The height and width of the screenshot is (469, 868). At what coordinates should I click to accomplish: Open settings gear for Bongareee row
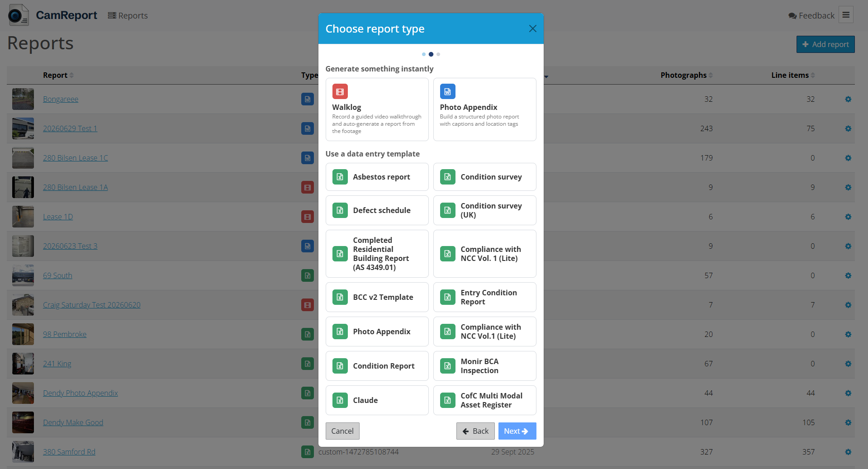[848, 99]
